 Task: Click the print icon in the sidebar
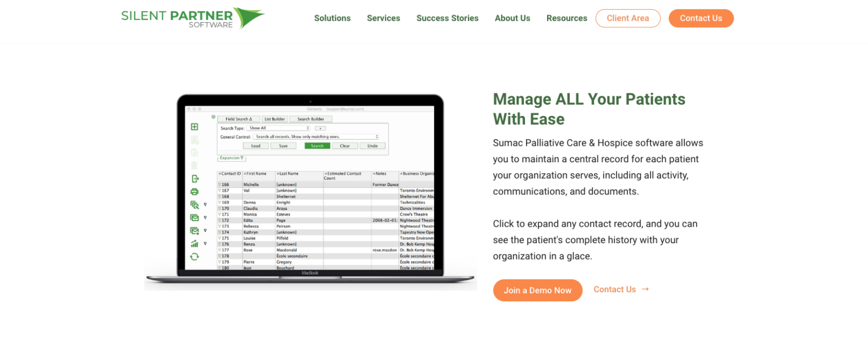coord(194,191)
